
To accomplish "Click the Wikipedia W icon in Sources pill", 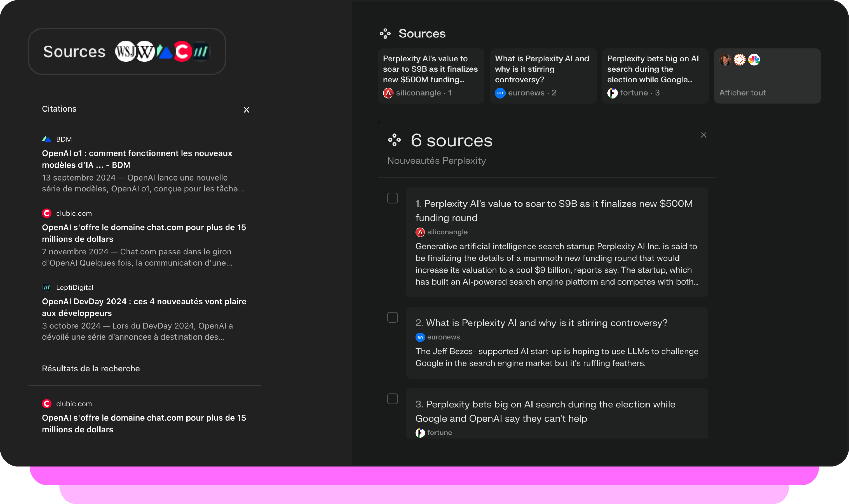I will [x=145, y=51].
